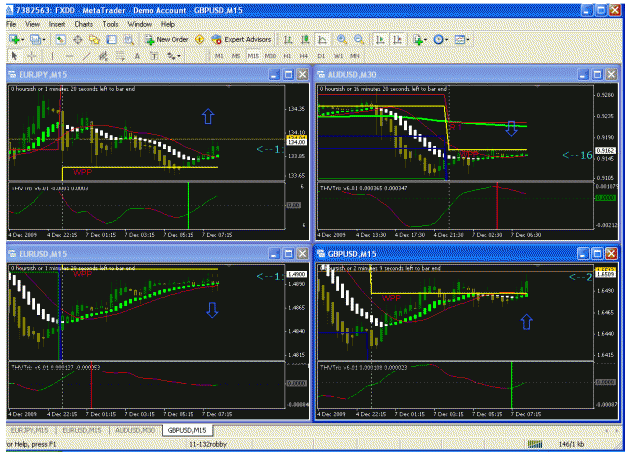The width and height of the screenshot is (625, 452).
Task: Open the Terminal panel icon
Action: click(111, 39)
